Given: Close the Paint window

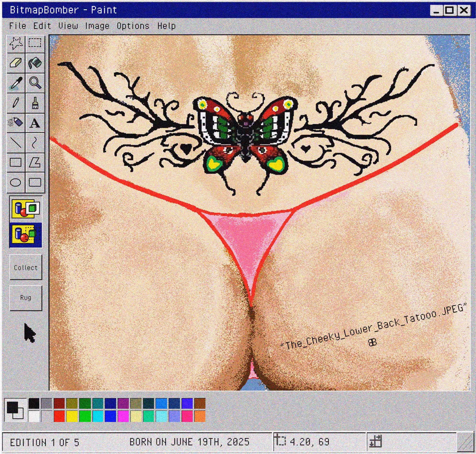Looking at the screenshot, I should coord(464,11).
